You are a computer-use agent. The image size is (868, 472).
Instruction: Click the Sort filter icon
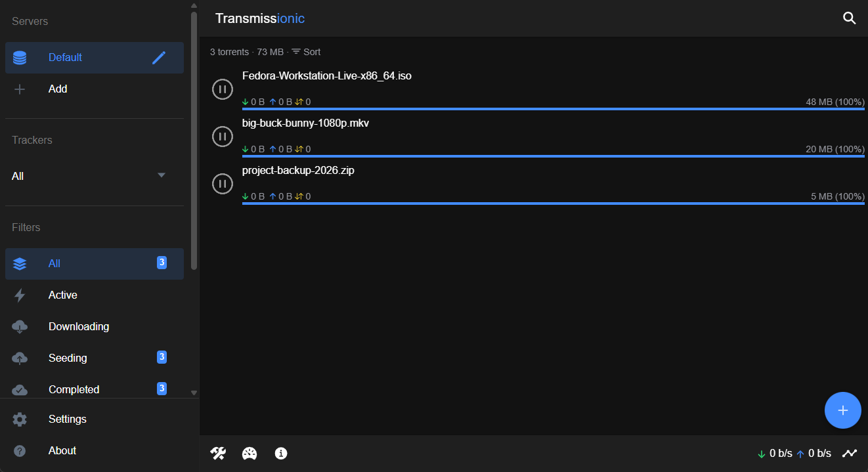pyautogui.click(x=296, y=52)
